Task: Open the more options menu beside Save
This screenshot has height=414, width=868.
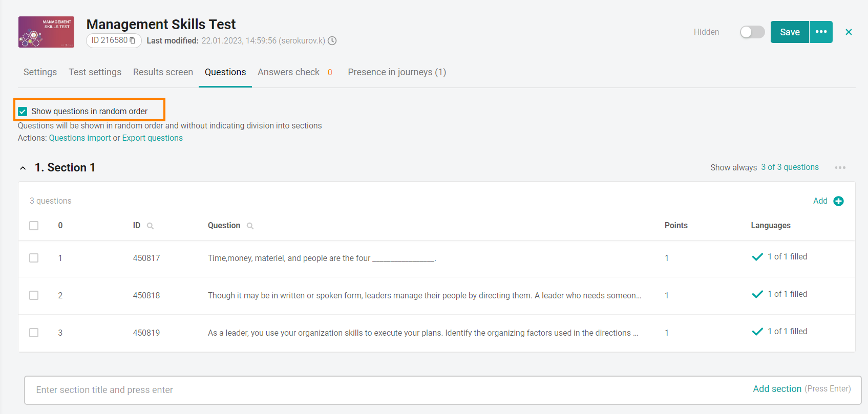Action: click(821, 32)
